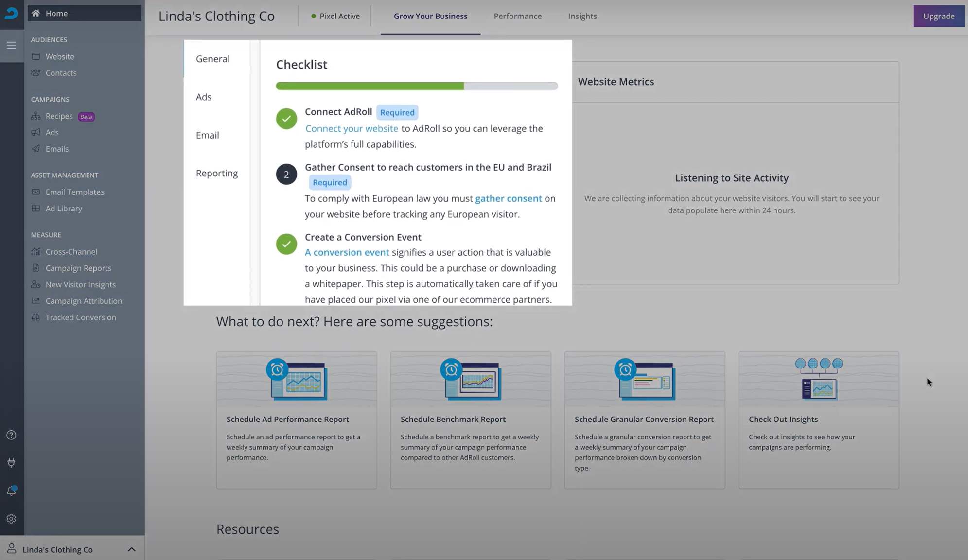The height and width of the screenshot is (560, 968).
Task: Open Tracked Conversion
Action: pyautogui.click(x=80, y=317)
